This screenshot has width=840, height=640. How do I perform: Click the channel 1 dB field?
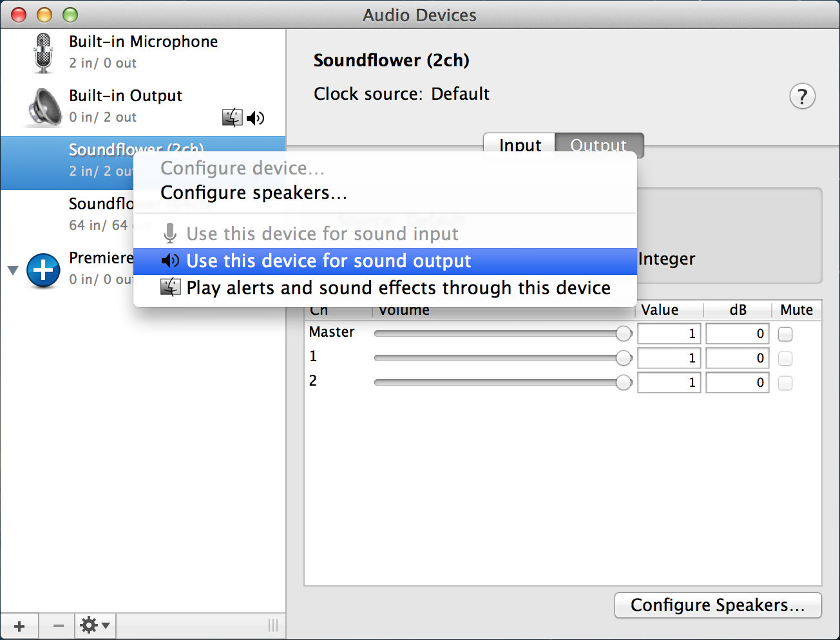coord(738,358)
